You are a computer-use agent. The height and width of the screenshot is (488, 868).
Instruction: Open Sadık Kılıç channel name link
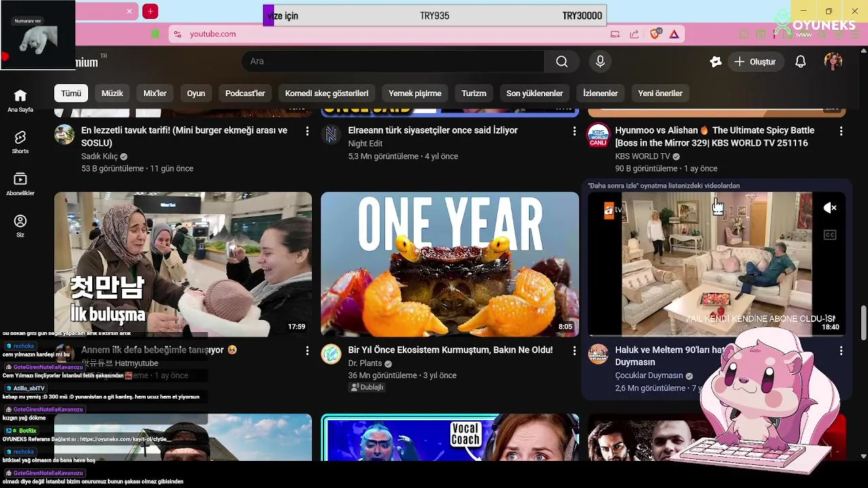[100, 157]
